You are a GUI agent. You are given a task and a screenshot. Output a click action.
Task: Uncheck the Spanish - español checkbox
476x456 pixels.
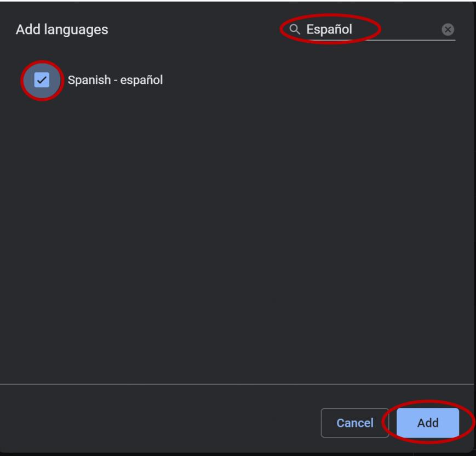click(x=42, y=80)
